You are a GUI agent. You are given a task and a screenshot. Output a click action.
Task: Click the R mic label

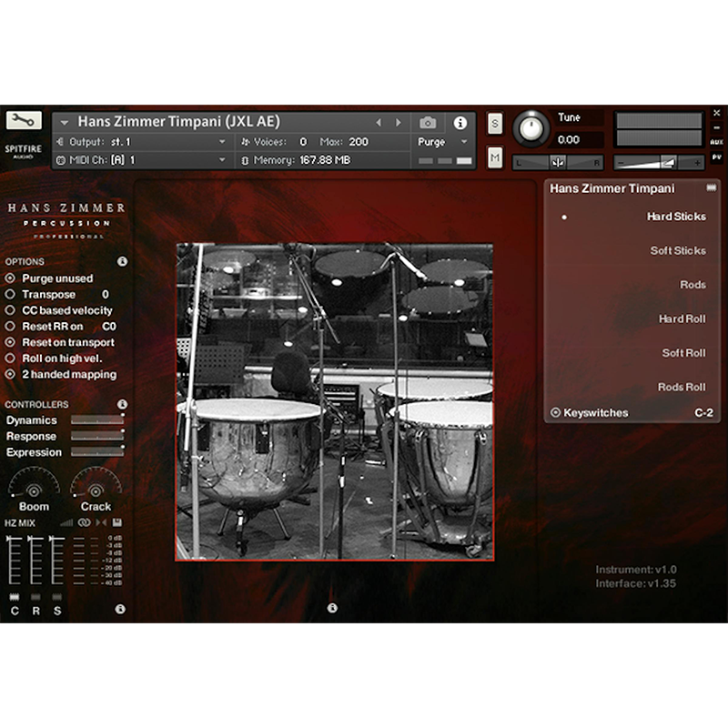pos(35,611)
